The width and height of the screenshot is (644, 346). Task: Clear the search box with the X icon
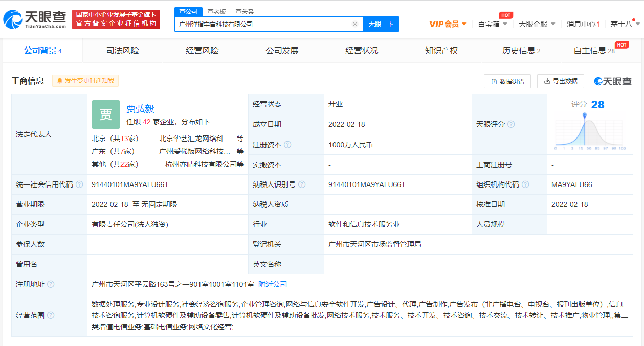click(x=355, y=24)
